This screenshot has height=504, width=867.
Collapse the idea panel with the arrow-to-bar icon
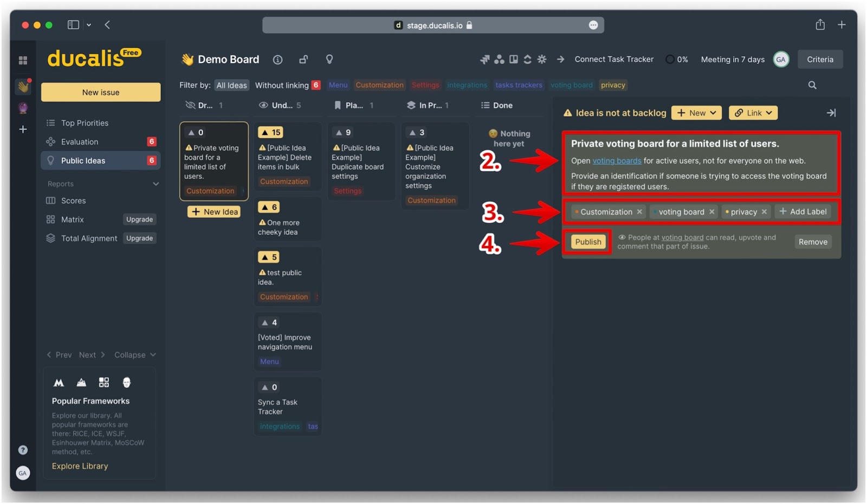click(x=831, y=113)
